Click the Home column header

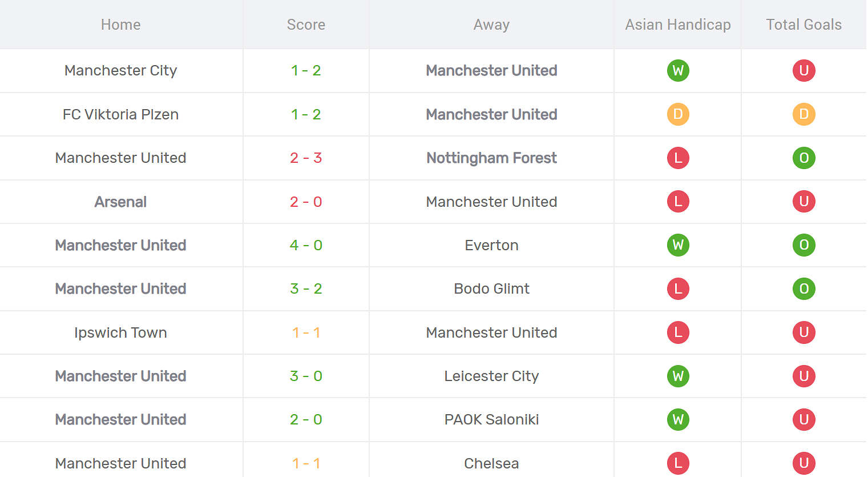coord(120,25)
